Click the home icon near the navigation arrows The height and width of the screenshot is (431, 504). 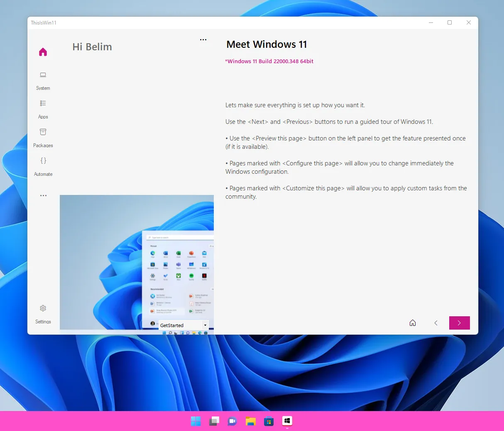point(412,323)
